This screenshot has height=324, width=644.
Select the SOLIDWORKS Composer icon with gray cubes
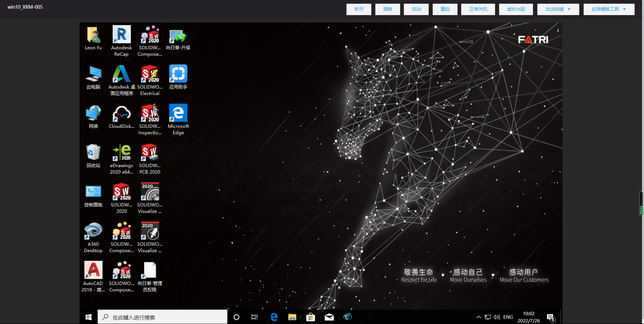pos(121,277)
